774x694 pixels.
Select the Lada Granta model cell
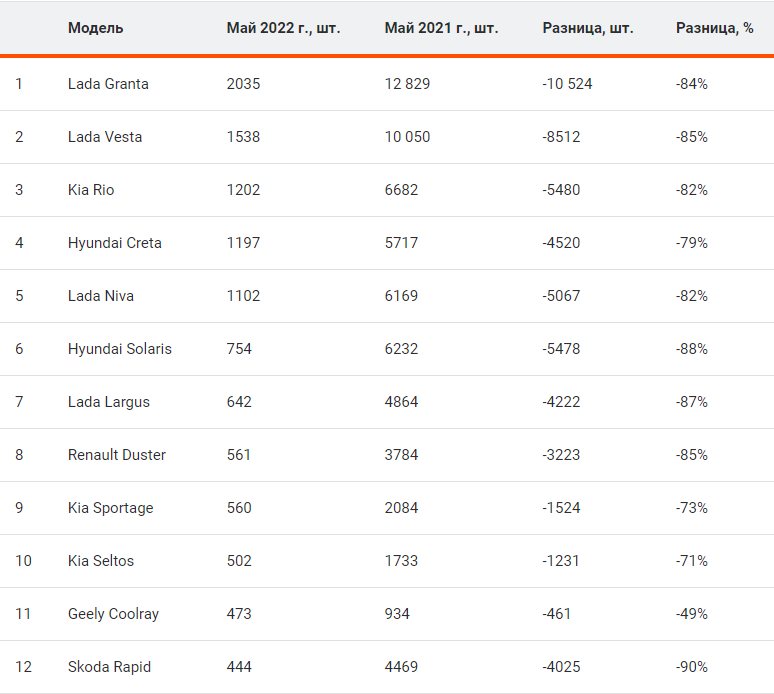click(x=108, y=84)
